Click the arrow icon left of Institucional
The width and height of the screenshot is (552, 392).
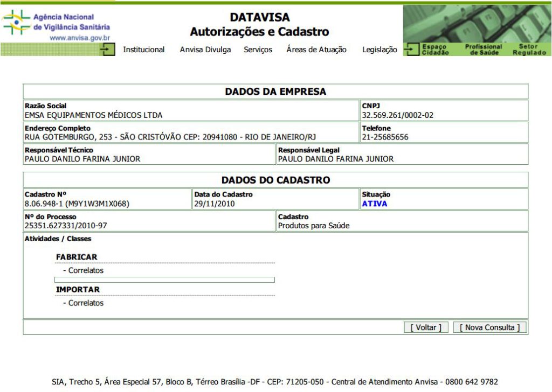(x=108, y=50)
